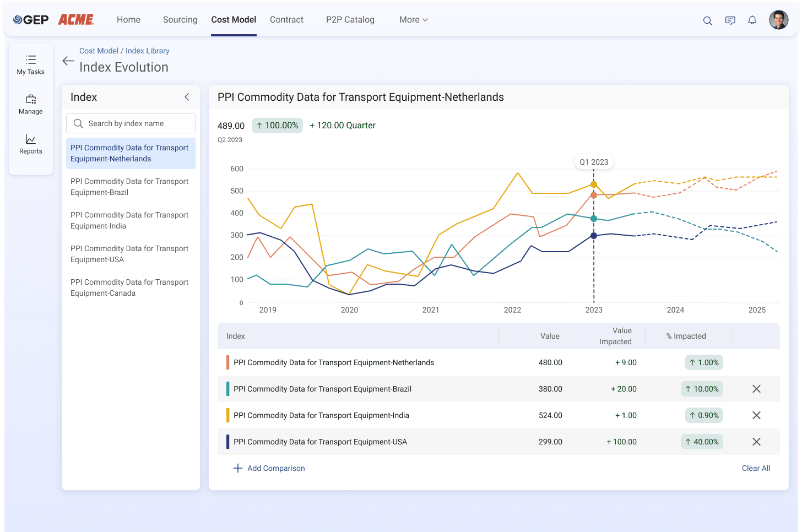Click Add Comparison
The height and width of the screenshot is (532, 802).
[269, 468]
